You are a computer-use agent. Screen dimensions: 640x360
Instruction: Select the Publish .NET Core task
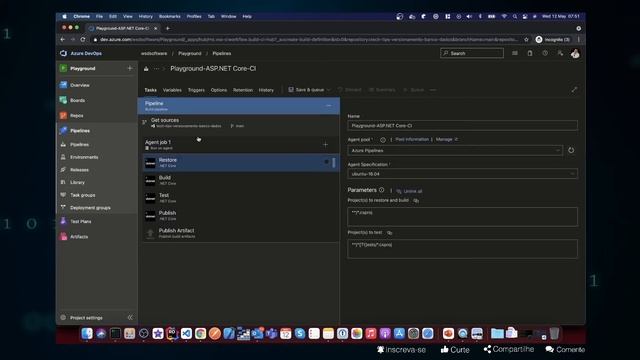click(241, 215)
